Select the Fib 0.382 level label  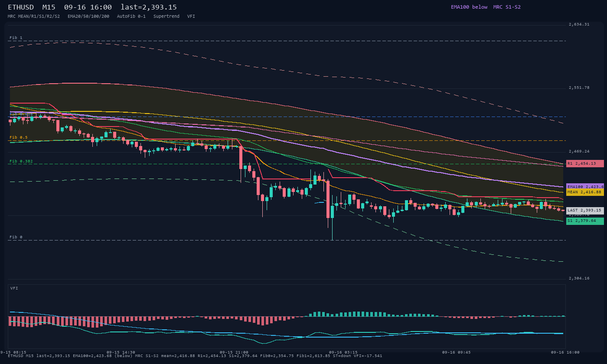pos(21,161)
